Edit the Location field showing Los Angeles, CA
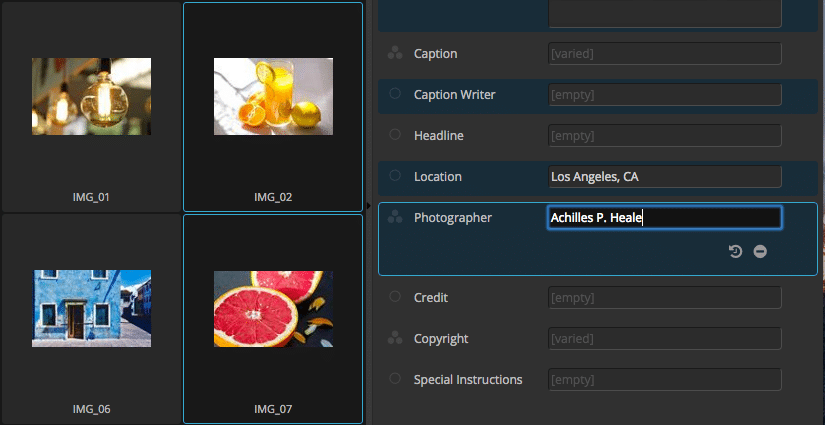Screen dimensions: 825x425 coord(664,177)
